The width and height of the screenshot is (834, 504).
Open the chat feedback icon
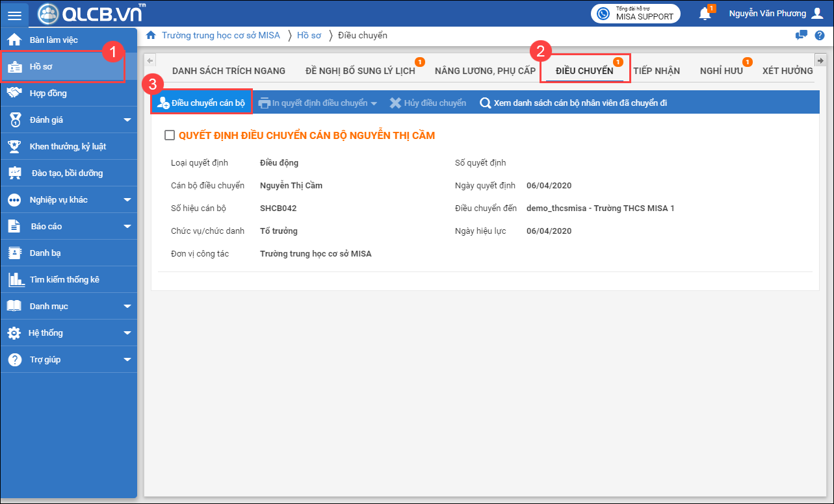801,35
